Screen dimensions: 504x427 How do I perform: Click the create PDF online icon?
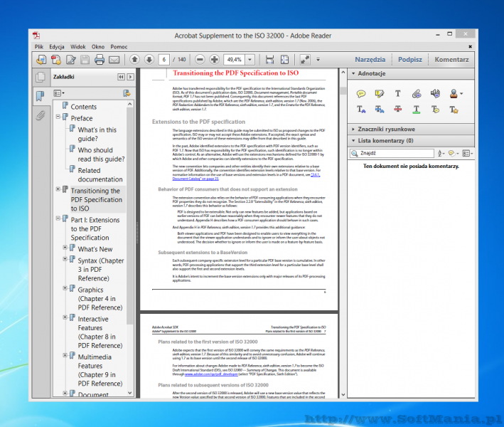pos(41,60)
